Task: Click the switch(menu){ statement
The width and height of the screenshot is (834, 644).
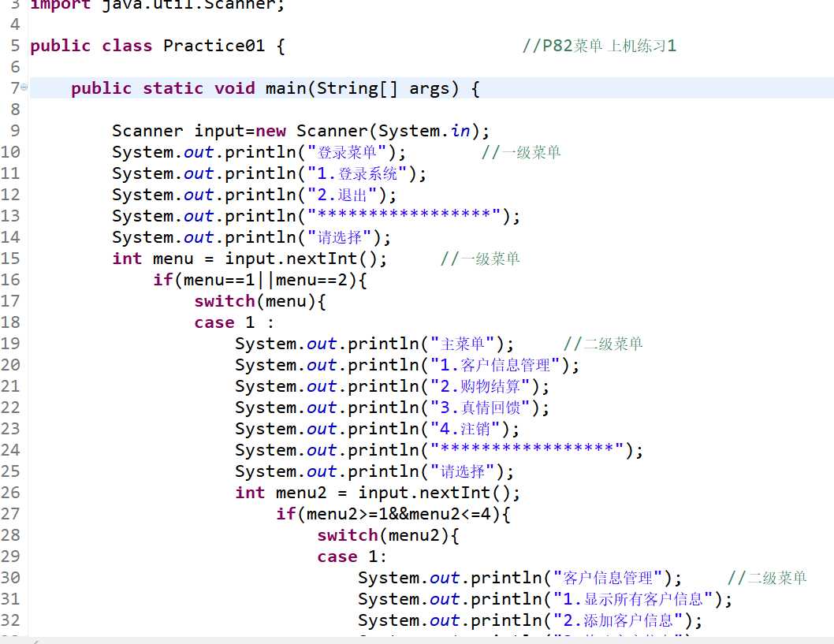Action: tap(260, 301)
